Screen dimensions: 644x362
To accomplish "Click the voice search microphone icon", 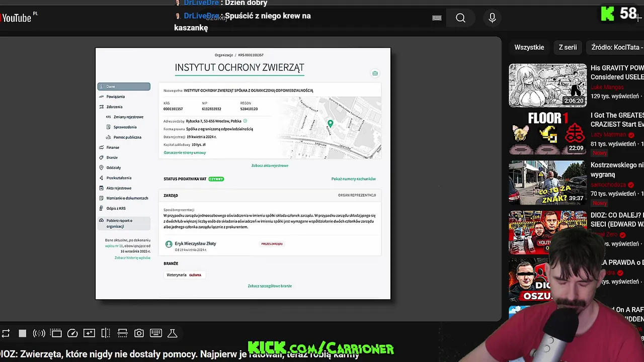I will (492, 18).
